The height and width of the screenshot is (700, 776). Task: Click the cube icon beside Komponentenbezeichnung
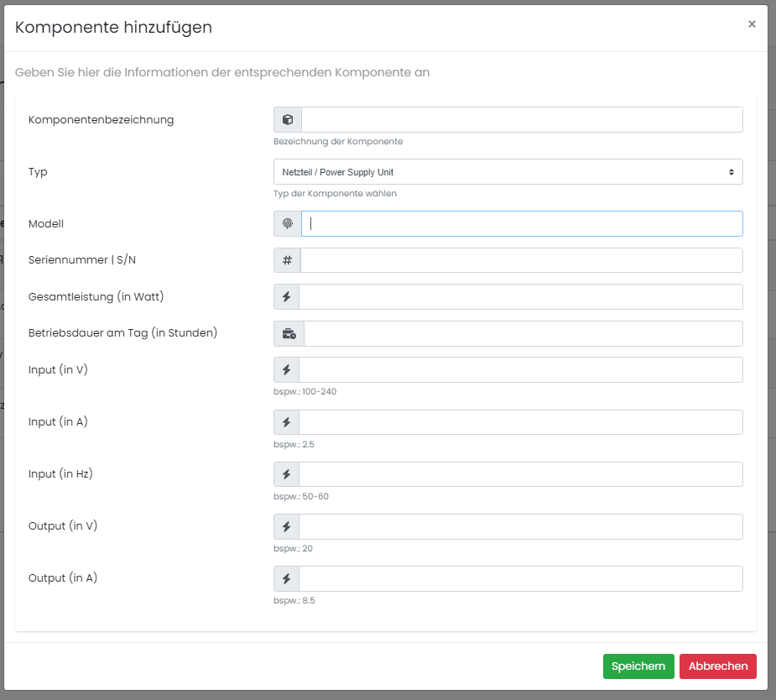point(288,120)
